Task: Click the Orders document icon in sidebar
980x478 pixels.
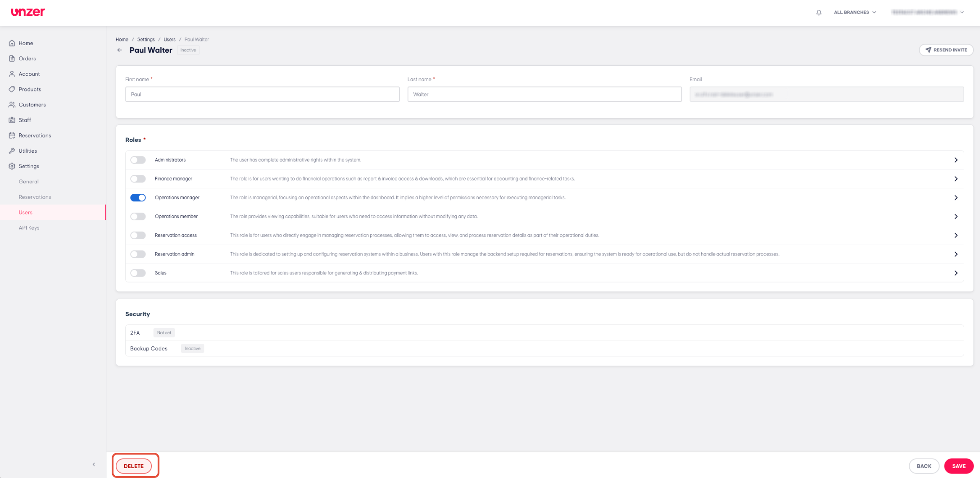Action: pos(12,59)
